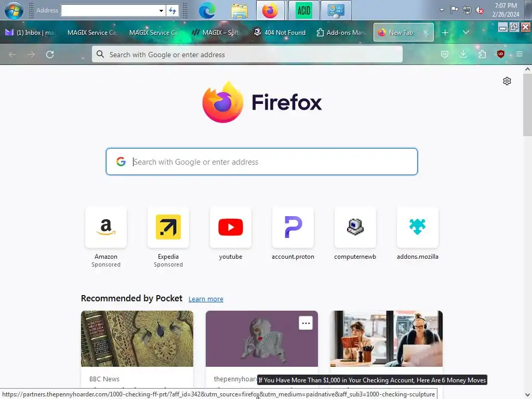The image size is (532, 399).
Task: Click the Recommended by Pocket heading
Action: (x=131, y=298)
